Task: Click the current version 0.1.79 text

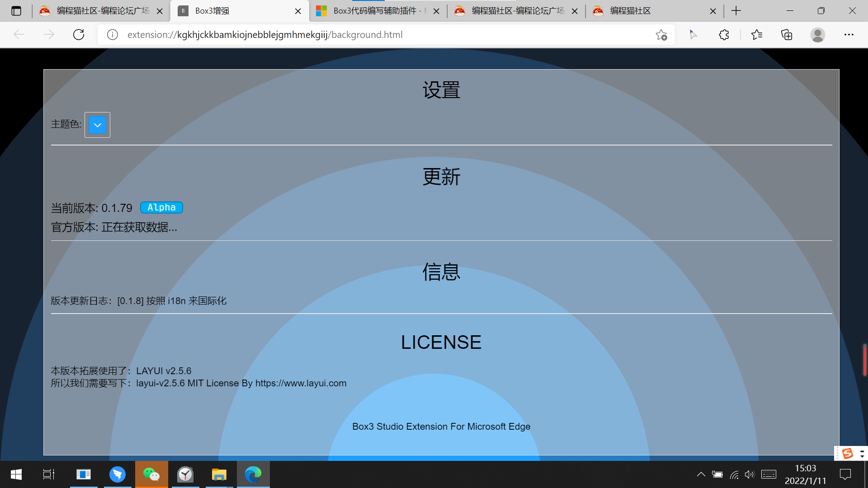Action: pos(91,208)
